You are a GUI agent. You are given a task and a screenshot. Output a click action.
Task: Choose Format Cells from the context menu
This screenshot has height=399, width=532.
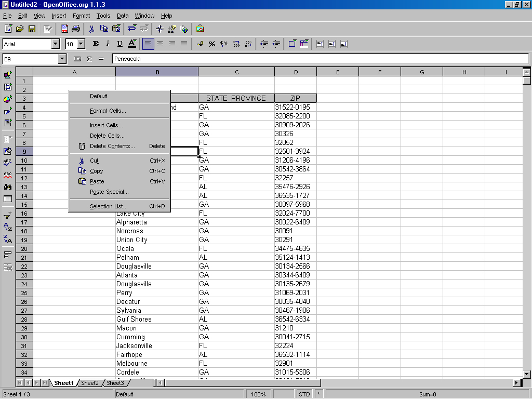coord(108,111)
